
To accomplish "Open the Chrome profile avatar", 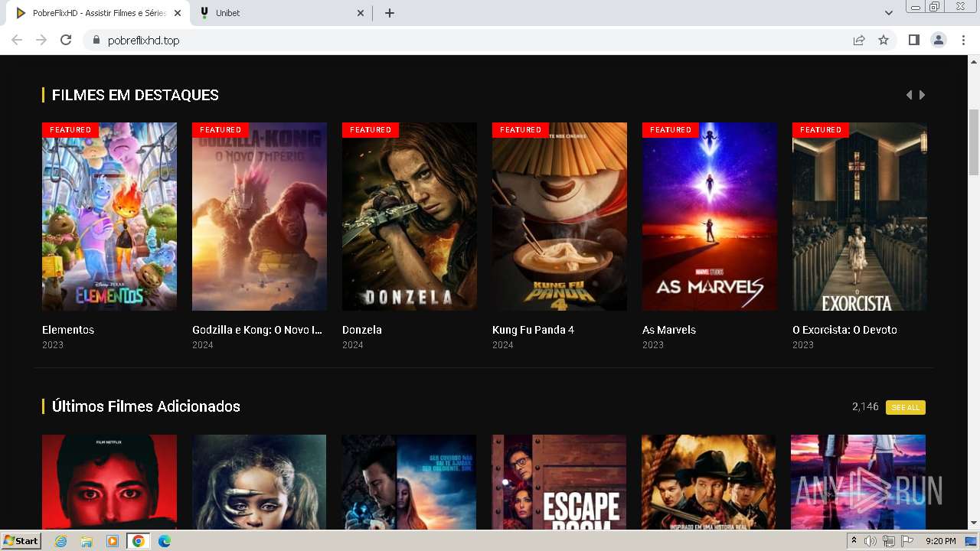I will point(939,40).
